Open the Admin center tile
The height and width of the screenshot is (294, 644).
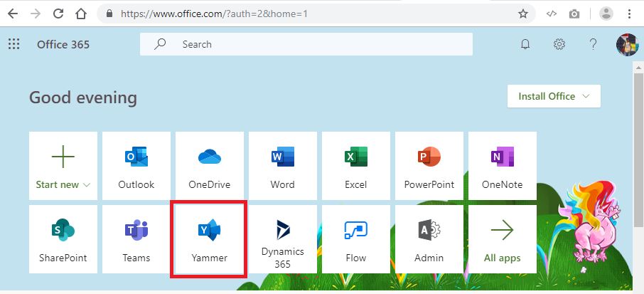point(429,239)
